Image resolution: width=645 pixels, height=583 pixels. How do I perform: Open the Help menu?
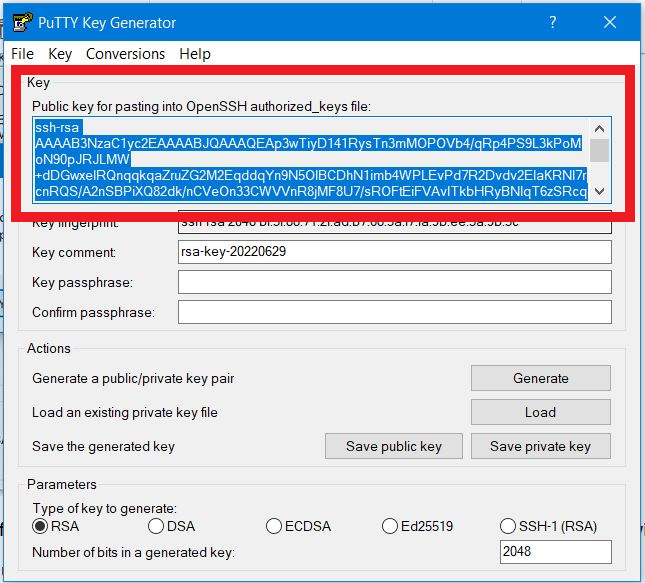coord(195,54)
